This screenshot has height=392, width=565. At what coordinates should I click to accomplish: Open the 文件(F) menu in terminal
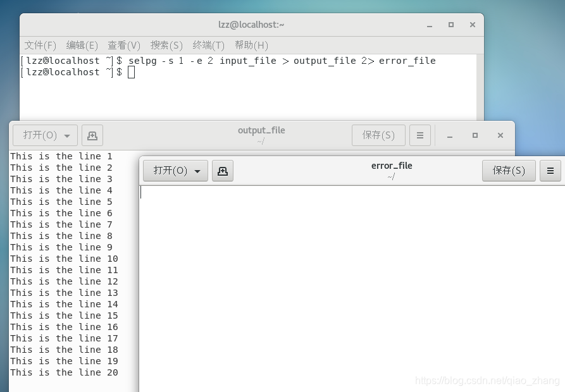coord(40,46)
